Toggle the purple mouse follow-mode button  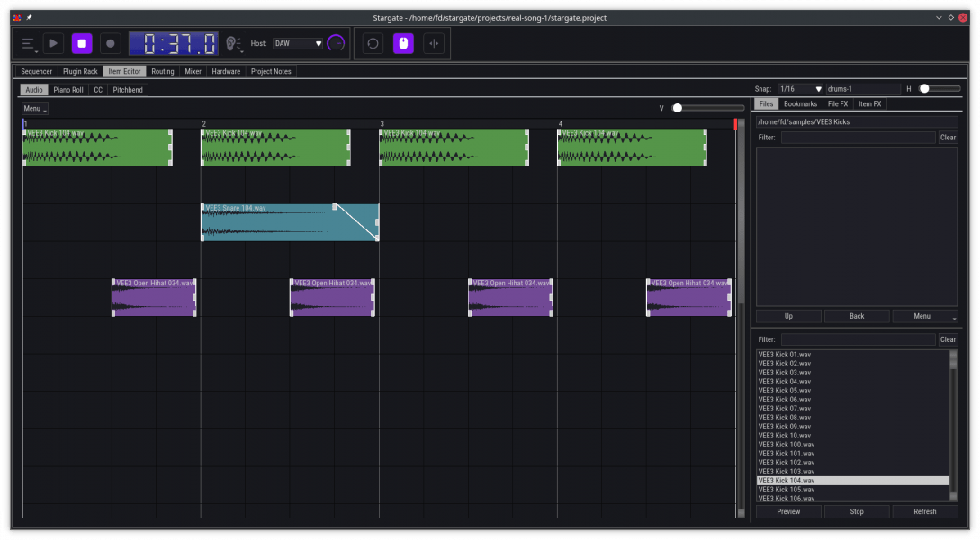403,43
